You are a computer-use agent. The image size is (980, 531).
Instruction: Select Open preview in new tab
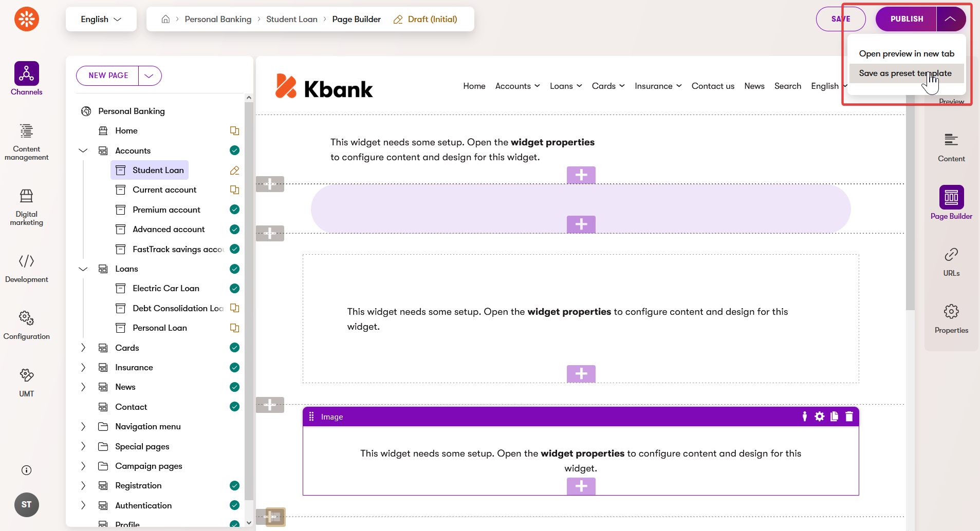pos(906,54)
